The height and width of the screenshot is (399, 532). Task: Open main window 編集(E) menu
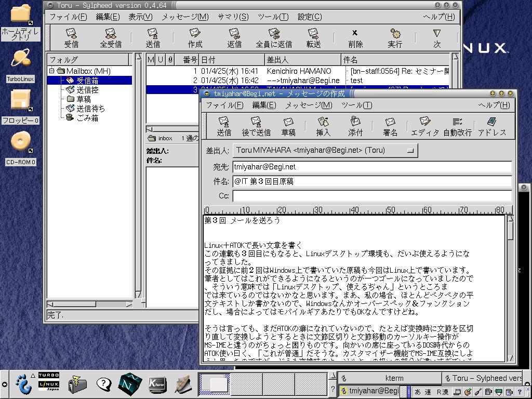tap(108, 17)
